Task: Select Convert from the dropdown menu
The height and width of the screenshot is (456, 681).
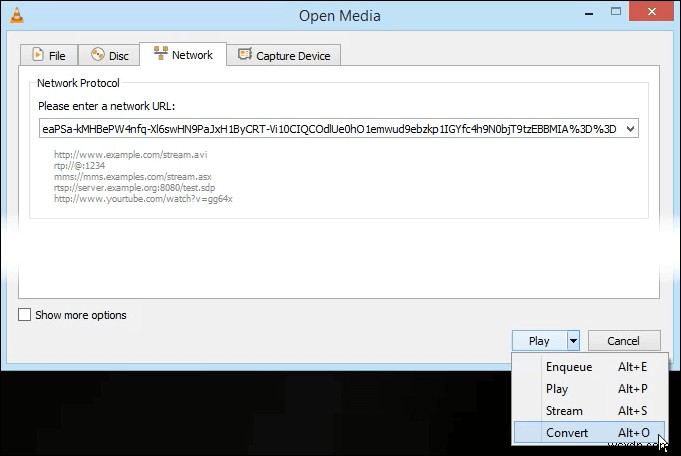Action: [589, 433]
